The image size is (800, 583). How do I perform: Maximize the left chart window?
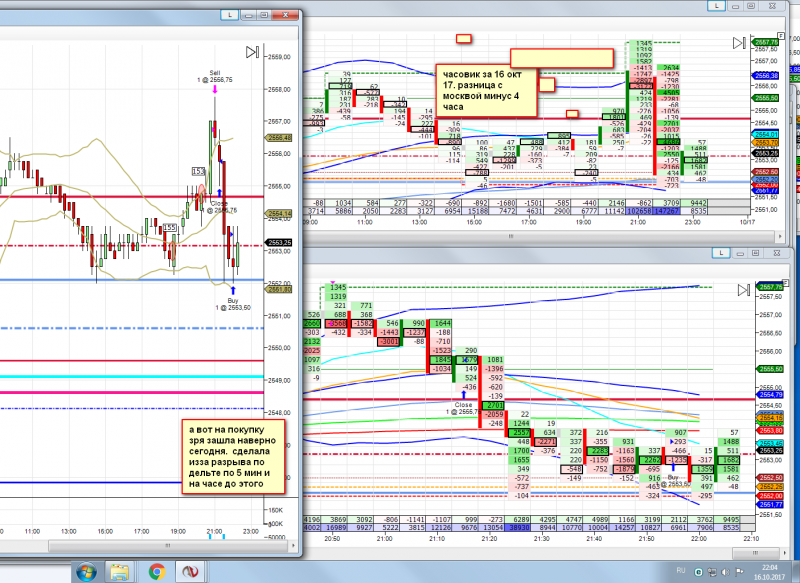point(264,15)
